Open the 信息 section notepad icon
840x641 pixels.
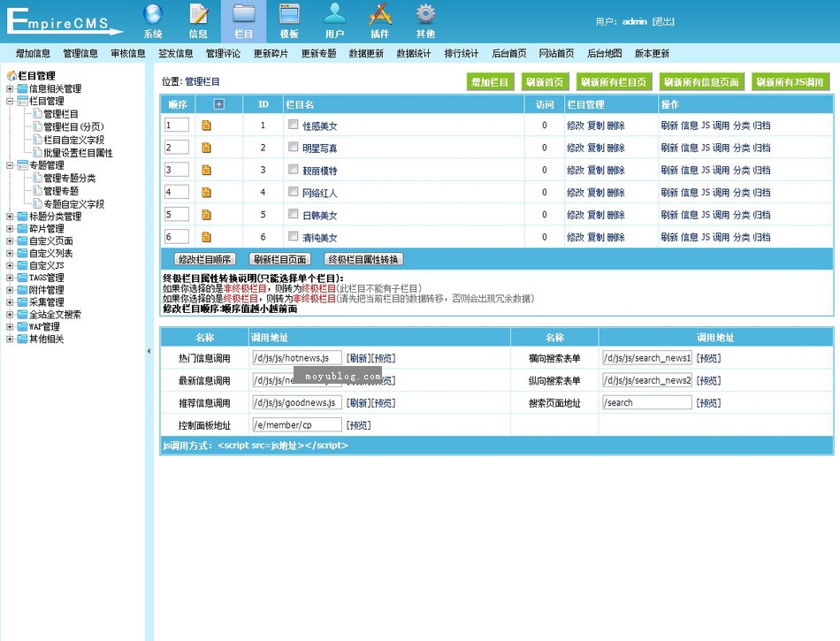(x=198, y=14)
